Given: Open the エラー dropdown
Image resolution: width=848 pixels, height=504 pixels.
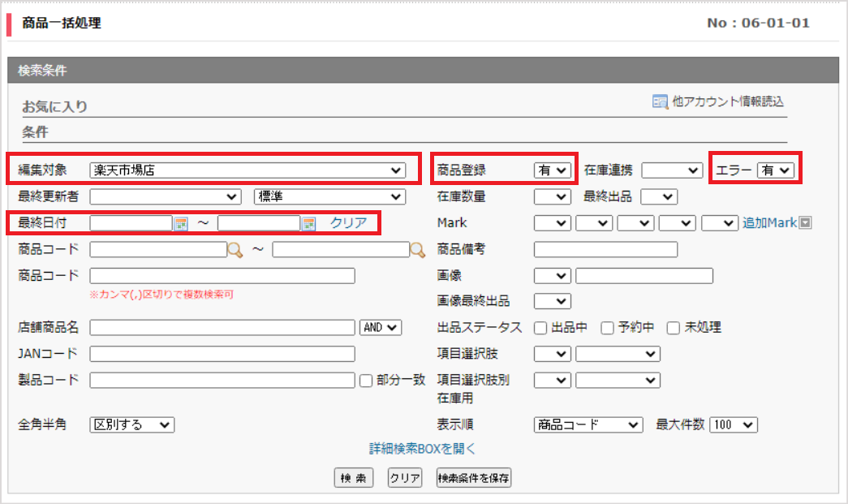Looking at the screenshot, I should pyautogui.click(x=776, y=170).
